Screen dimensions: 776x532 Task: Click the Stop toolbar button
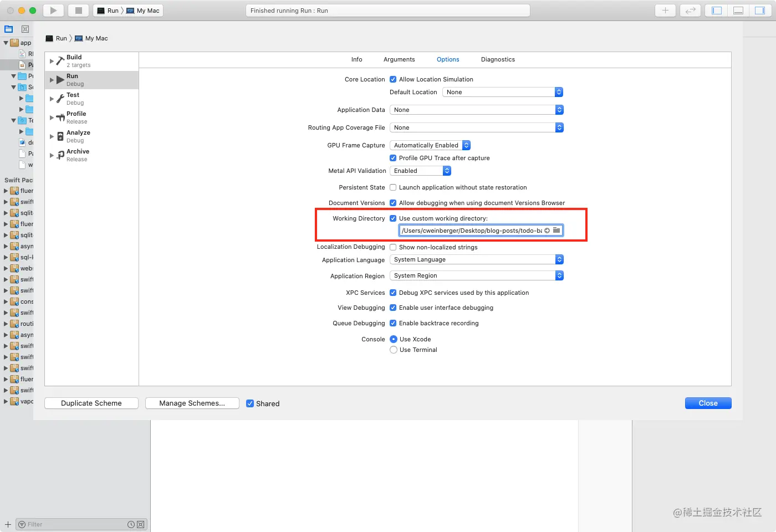coord(78,11)
